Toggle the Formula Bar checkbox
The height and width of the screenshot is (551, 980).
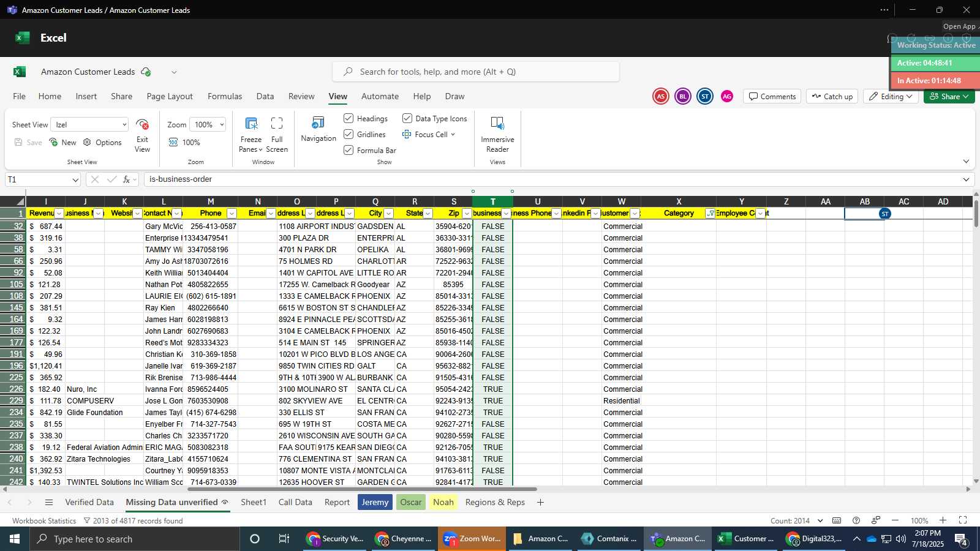[x=349, y=150]
